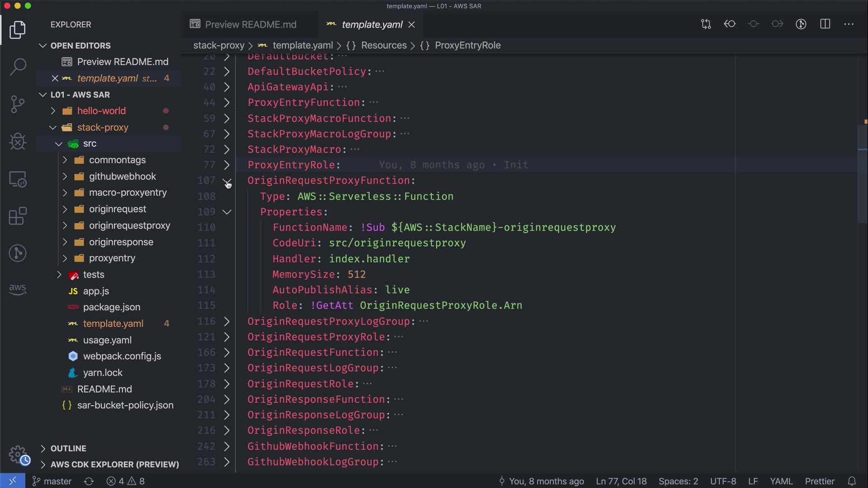Click the minimap scrollbar on the right
The width and height of the screenshot is (868, 488).
point(862,174)
